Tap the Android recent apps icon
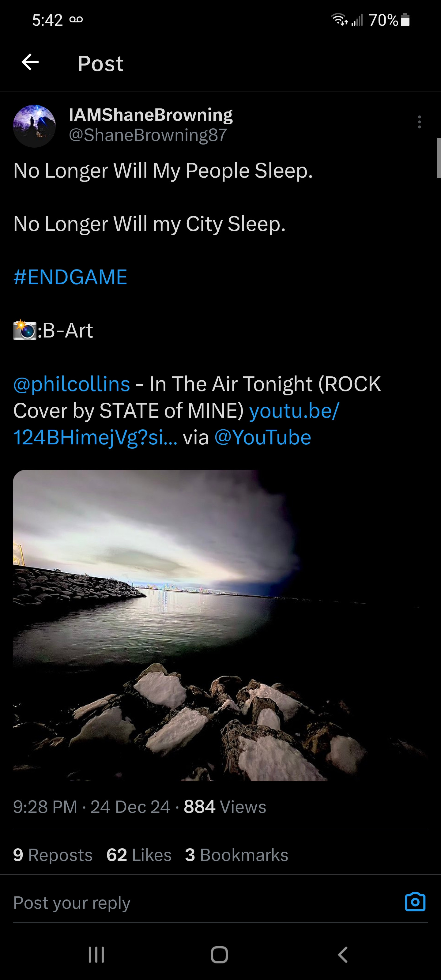Image resolution: width=441 pixels, height=980 pixels. [x=96, y=955]
